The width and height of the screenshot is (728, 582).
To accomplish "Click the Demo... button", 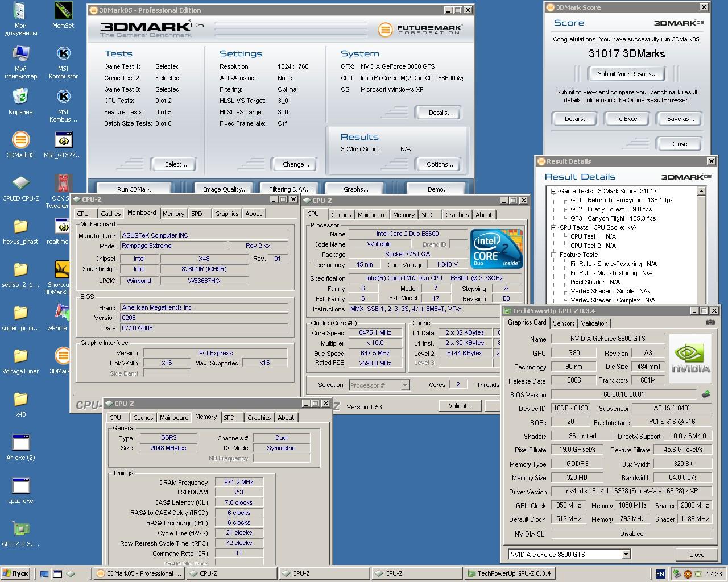I will click(x=438, y=189).
